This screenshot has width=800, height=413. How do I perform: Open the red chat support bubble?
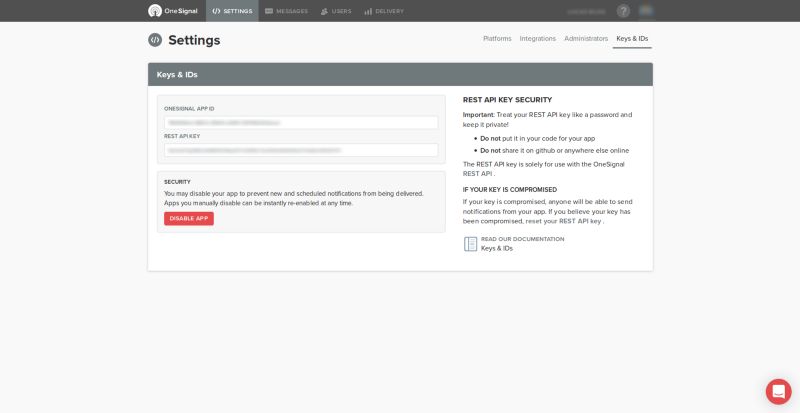(778, 391)
